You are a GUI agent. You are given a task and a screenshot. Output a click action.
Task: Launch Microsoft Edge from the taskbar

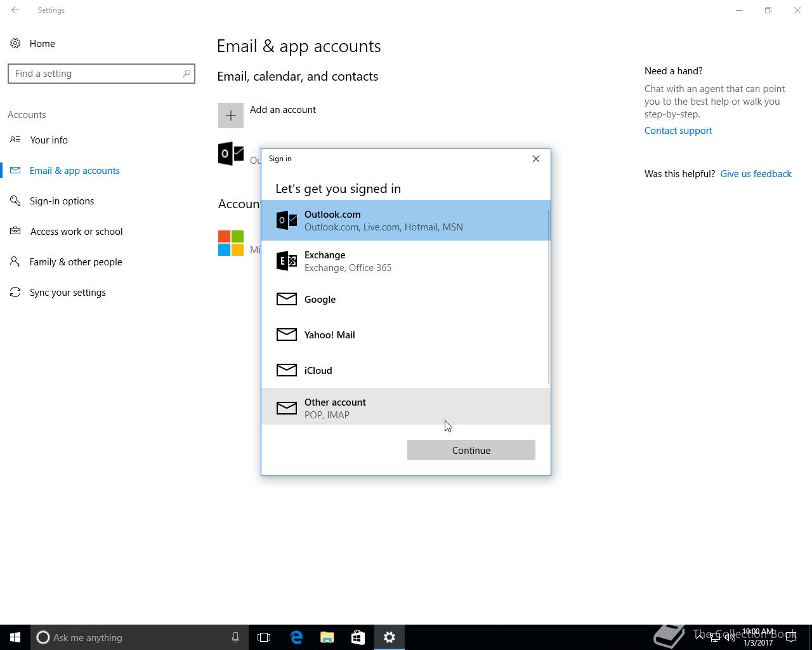[296, 637]
